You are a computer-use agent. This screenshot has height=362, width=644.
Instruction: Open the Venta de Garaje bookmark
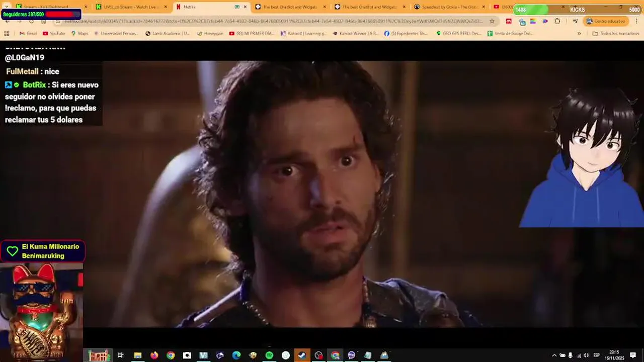pos(510,33)
